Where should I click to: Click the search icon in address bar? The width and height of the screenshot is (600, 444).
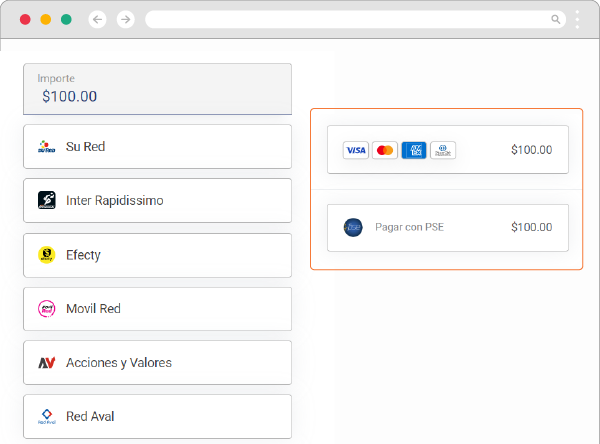coord(556,19)
